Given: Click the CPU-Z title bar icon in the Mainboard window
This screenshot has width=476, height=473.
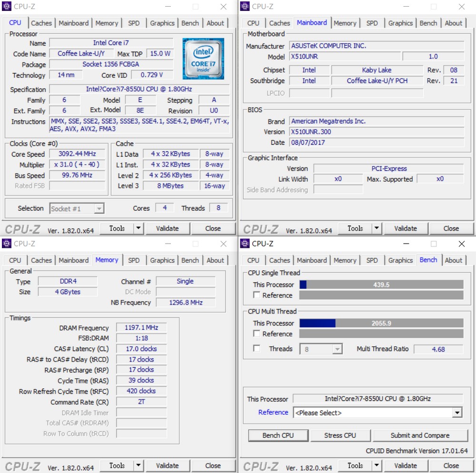Looking at the screenshot, I should [x=245, y=6].
